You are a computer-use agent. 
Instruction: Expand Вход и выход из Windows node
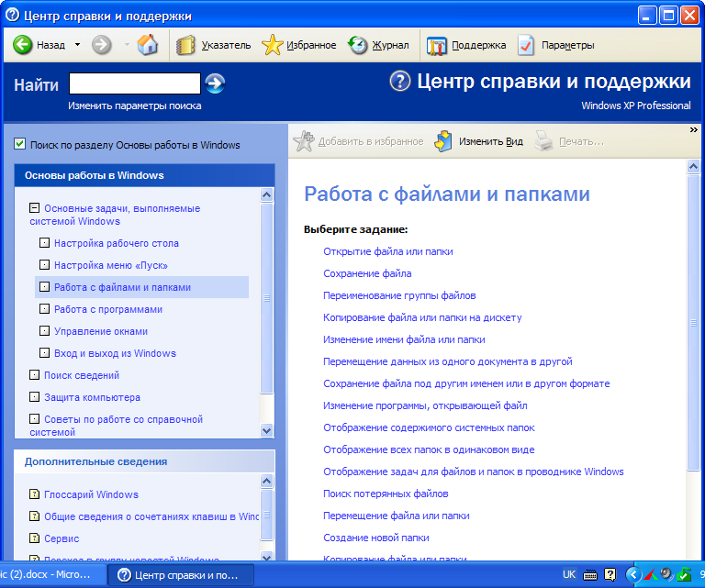(x=44, y=353)
